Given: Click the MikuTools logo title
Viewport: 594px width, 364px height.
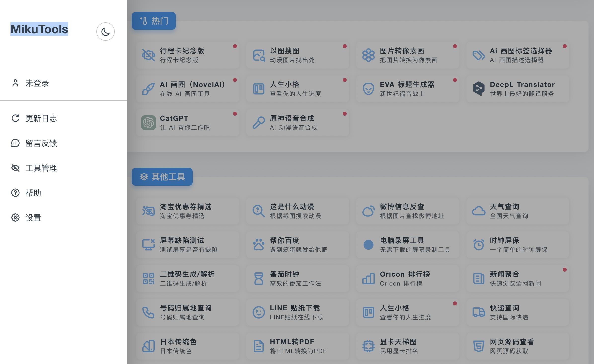Looking at the screenshot, I should pyautogui.click(x=39, y=29).
